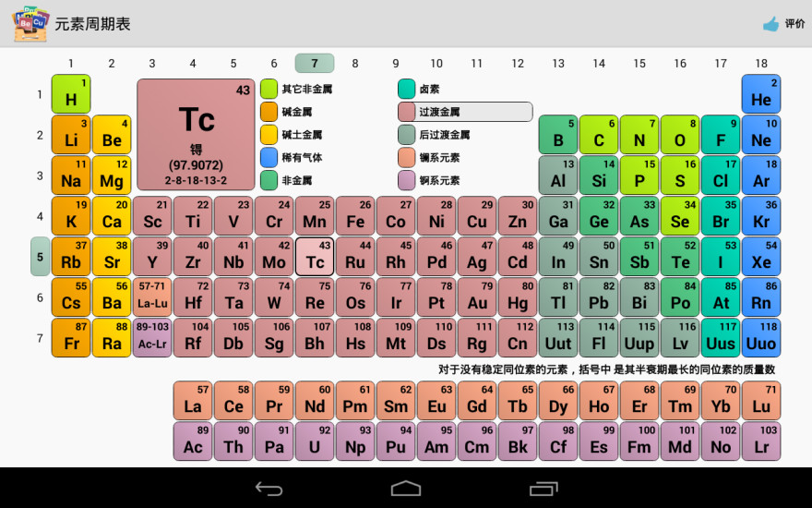The width and height of the screenshot is (812, 508).
Task: Select the highlighted period 5 row header
Action: (40, 257)
